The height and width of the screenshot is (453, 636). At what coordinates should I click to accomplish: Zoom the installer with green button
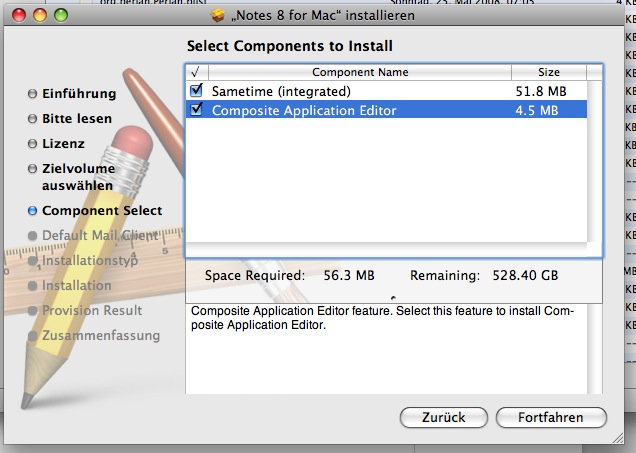61,15
